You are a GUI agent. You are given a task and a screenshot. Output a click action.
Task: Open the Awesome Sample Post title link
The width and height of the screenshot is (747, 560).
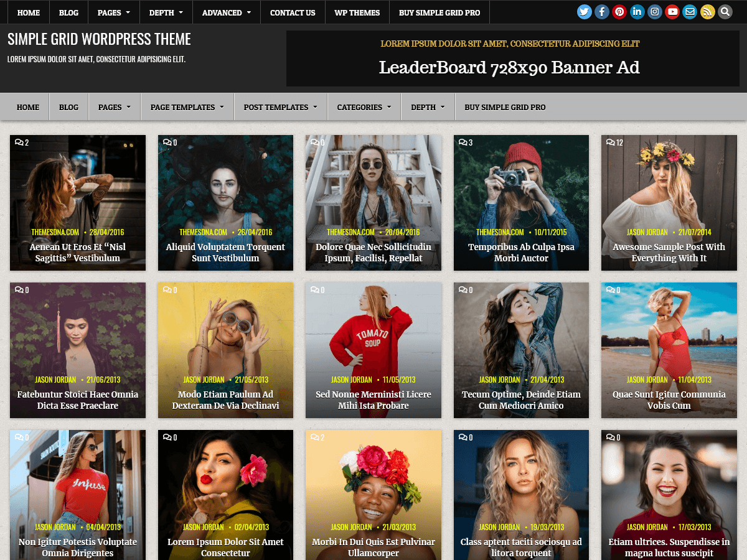click(669, 251)
